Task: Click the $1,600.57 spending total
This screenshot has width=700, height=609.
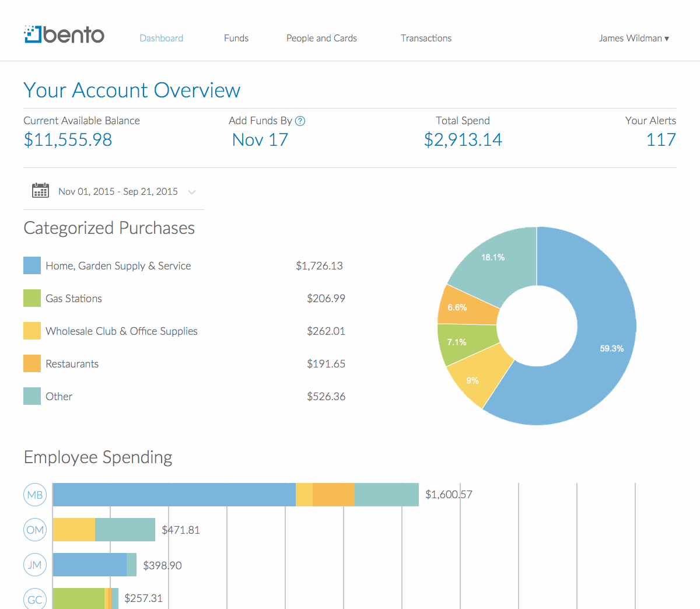Action: coord(449,495)
